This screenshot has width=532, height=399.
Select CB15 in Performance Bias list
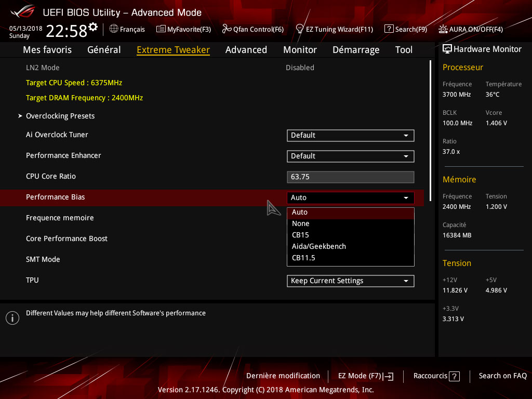300,235
